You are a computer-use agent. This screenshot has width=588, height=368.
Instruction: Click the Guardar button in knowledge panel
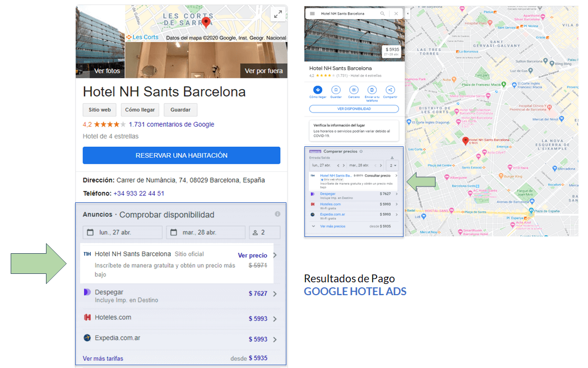[x=180, y=110]
